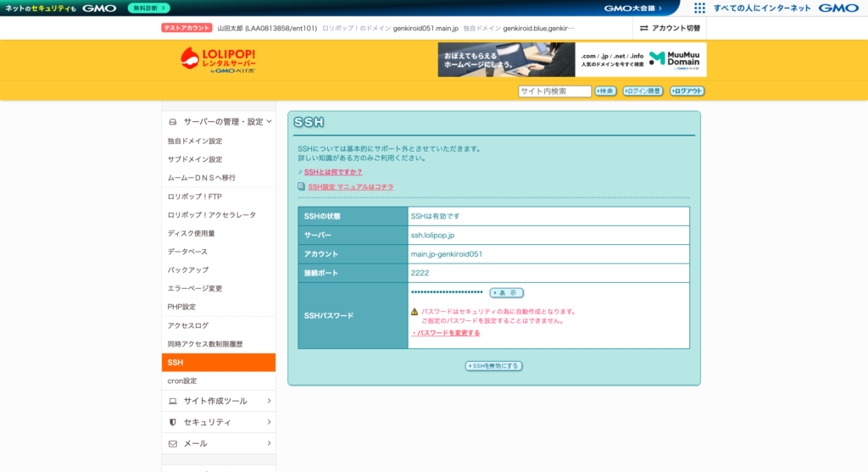
Task: Click the GMO logo at top right
Action: [837, 8]
